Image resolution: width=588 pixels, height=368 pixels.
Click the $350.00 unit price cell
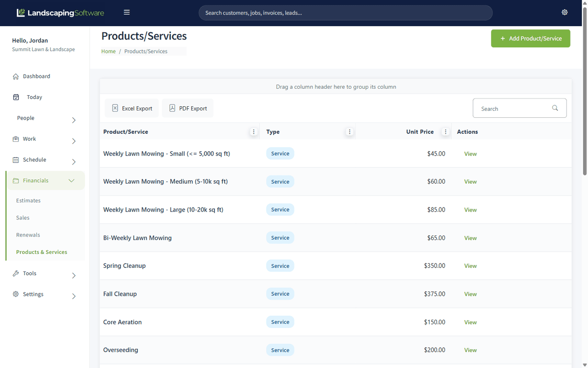coord(435,266)
